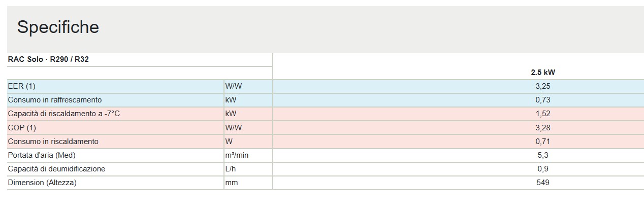Image resolution: width=644 pixels, height=213 pixels.
Task: Select Capacità di riscaldamento a -7°C label
Action: pyautogui.click(x=64, y=114)
